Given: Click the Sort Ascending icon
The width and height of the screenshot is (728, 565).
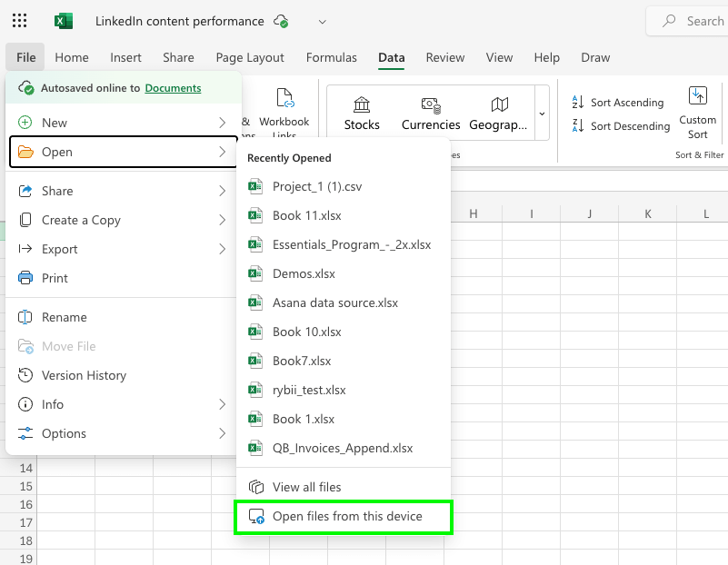Looking at the screenshot, I should 577,102.
